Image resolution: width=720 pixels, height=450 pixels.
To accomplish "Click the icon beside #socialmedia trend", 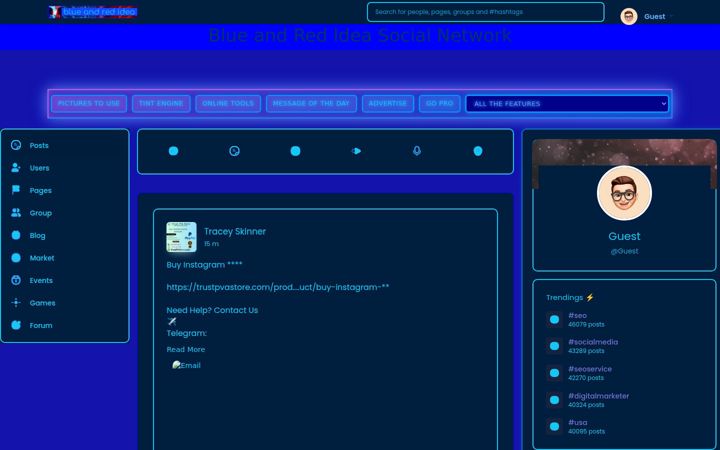I will 555,346.
